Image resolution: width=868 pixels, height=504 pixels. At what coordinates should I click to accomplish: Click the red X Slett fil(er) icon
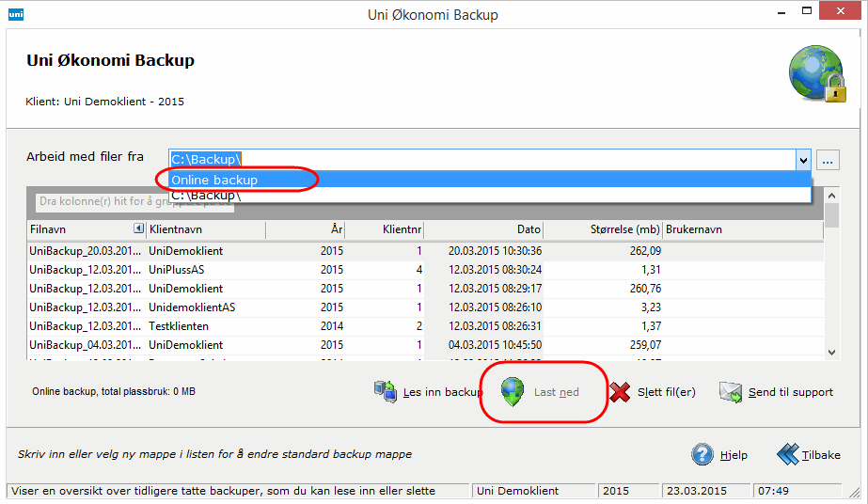(x=620, y=392)
